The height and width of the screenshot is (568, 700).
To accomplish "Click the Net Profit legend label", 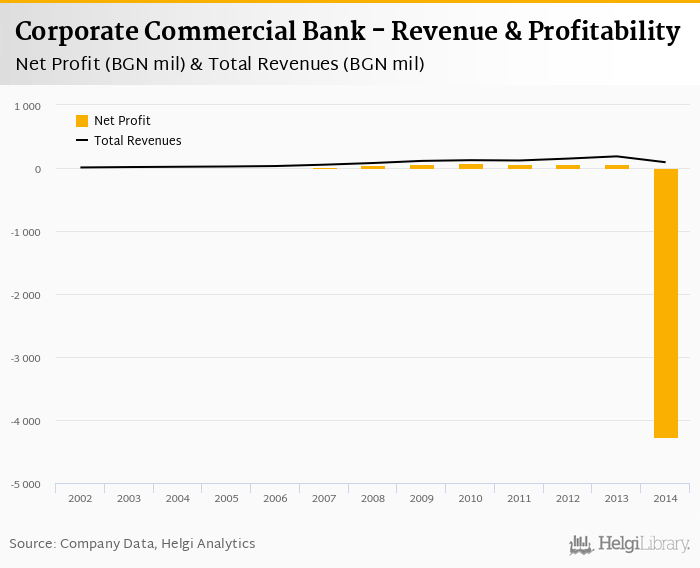I will pos(122,121).
